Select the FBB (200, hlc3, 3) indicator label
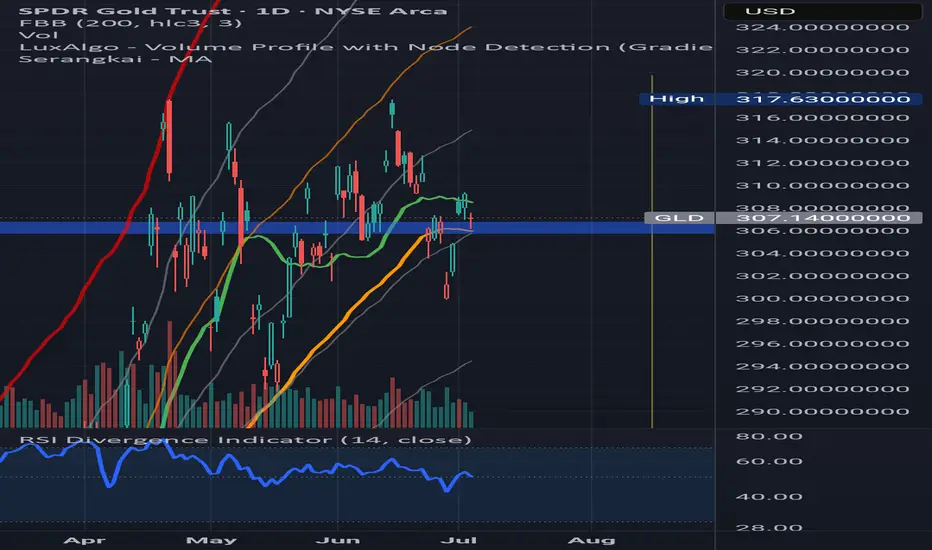This screenshot has height=550, width=932. [130, 23]
